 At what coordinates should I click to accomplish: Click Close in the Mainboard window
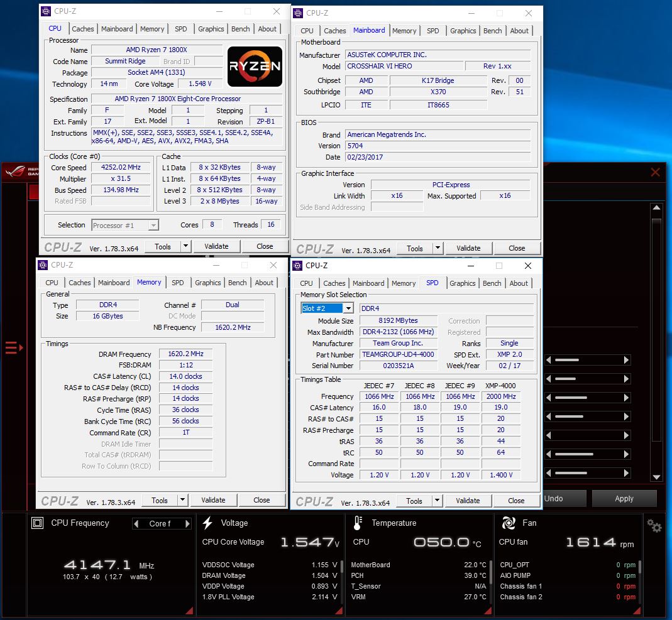tap(517, 248)
